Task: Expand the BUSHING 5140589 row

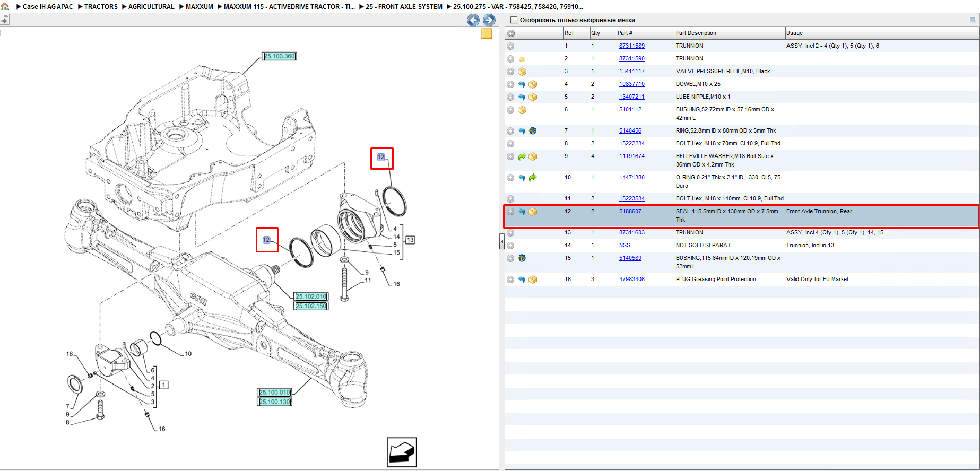Action: click(x=510, y=258)
